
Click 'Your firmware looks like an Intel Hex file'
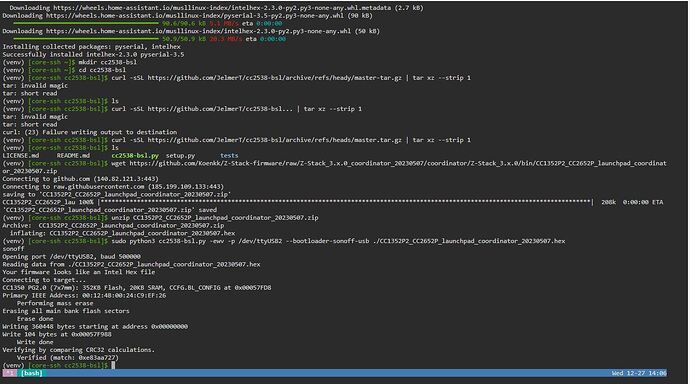pos(79,272)
